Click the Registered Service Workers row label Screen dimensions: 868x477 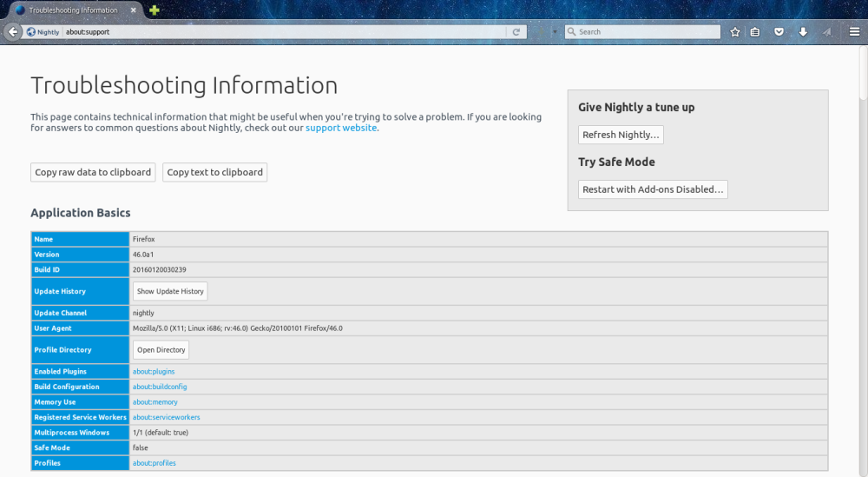[x=80, y=417]
